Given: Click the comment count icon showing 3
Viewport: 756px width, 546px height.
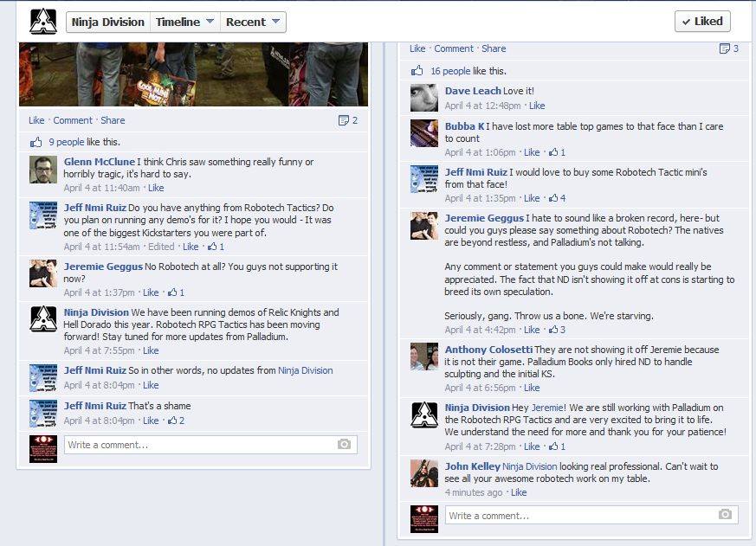Looking at the screenshot, I should click(729, 48).
